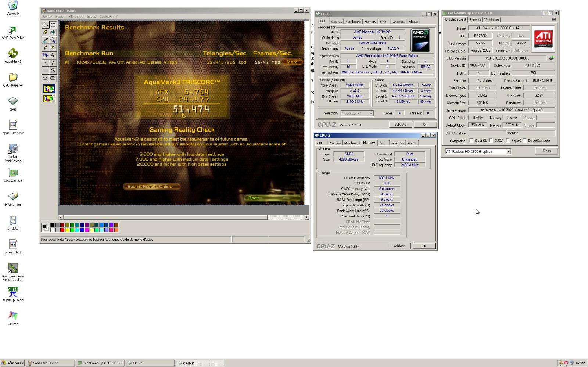Open the Processor #1 selection dropdown

coord(371,113)
